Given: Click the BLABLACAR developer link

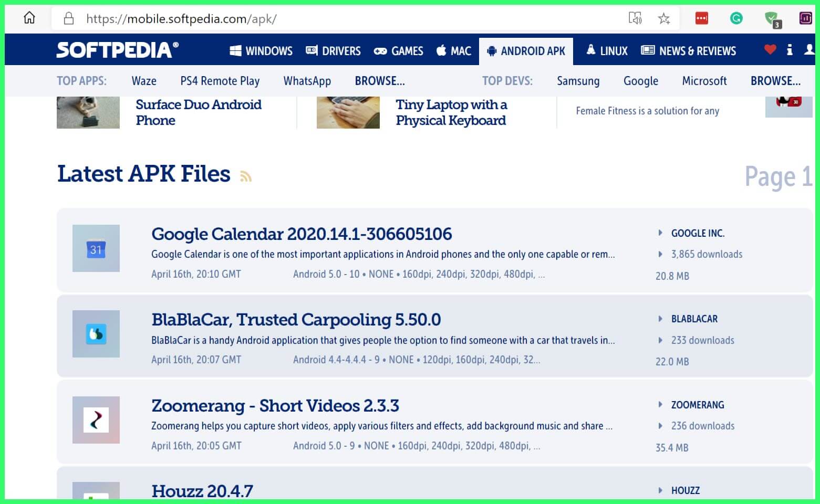Looking at the screenshot, I should [x=694, y=319].
